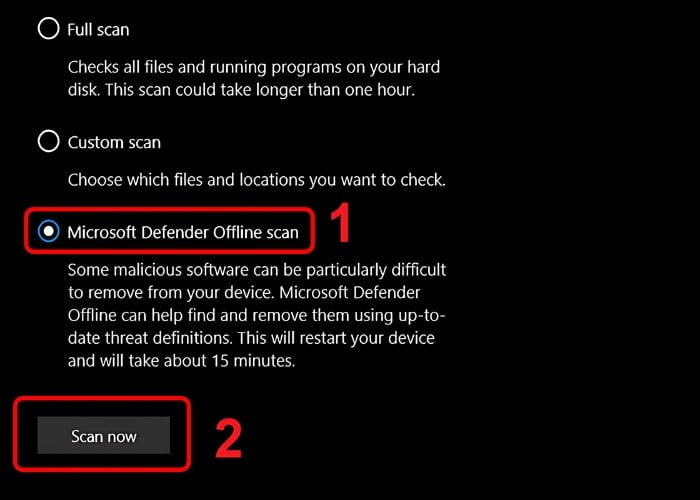Click the words "restart your device" in the description

pos(367,338)
